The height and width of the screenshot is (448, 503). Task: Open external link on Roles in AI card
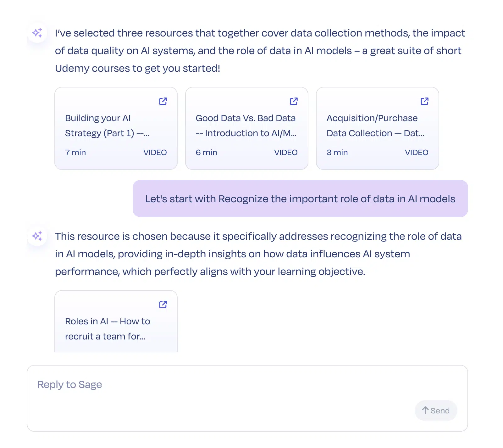tap(163, 305)
